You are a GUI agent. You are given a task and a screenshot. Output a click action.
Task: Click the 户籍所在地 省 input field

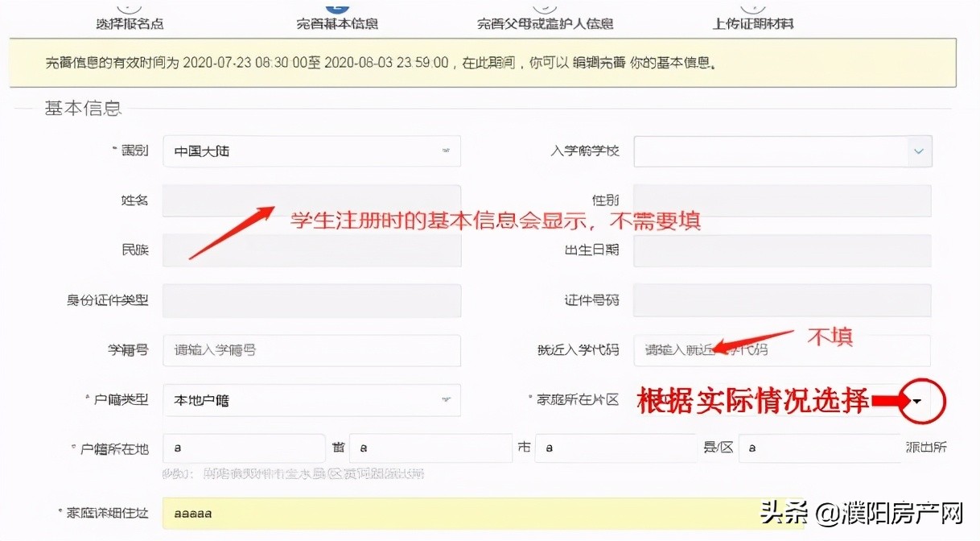tap(244, 448)
